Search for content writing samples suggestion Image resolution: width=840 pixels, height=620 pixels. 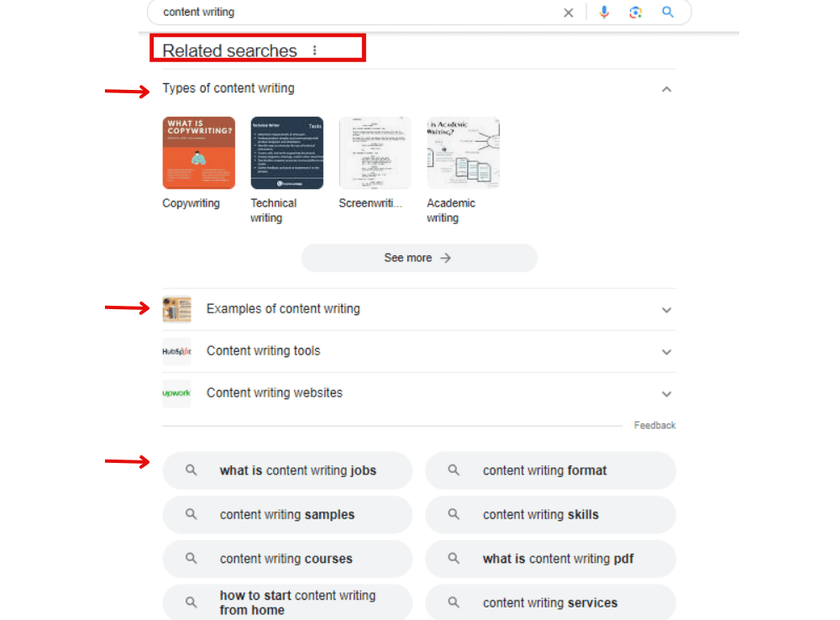point(287,515)
